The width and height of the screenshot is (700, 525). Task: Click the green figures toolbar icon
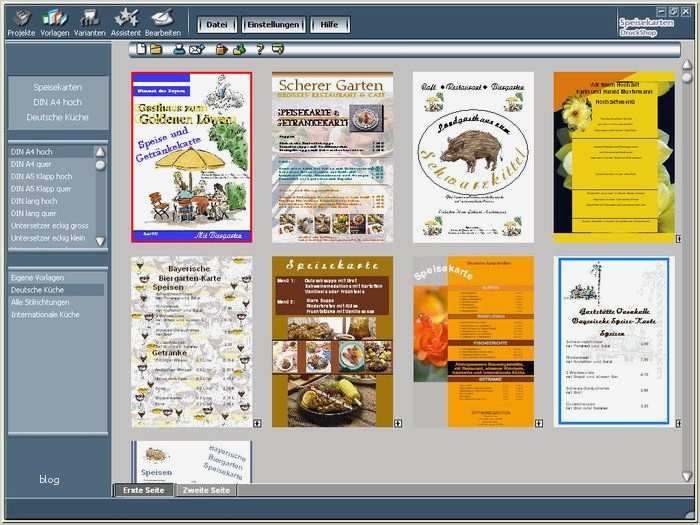[239, 49]
